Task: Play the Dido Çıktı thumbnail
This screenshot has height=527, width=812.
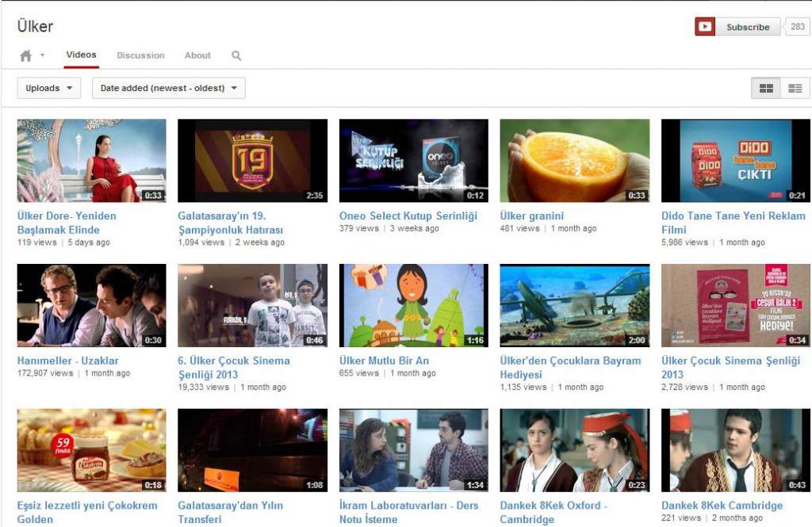Action: click(x=736, y=161)
